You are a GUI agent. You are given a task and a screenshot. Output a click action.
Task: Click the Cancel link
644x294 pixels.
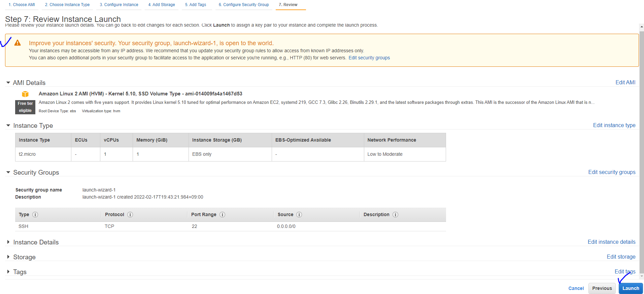click(576, 288)
